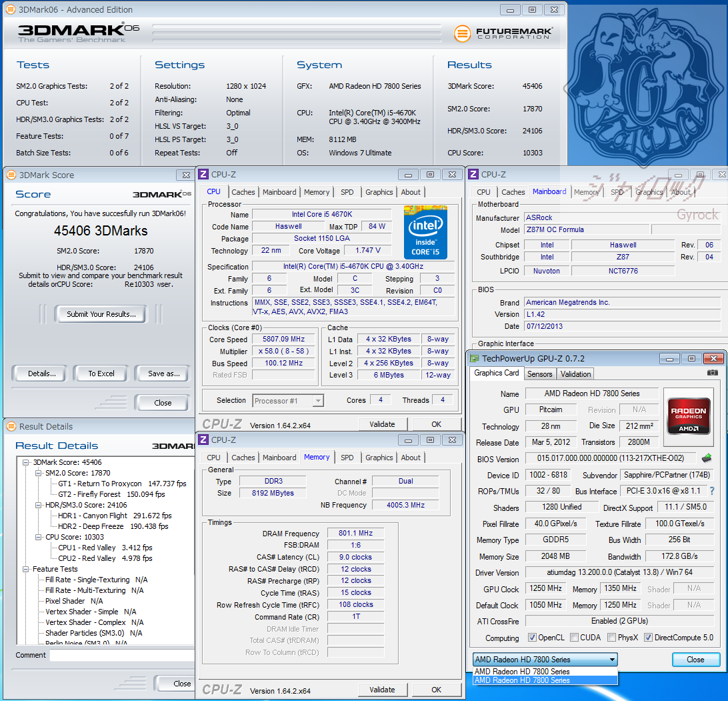
Task: Click Submit Your Results button
Action: click(x=101, y=314)
